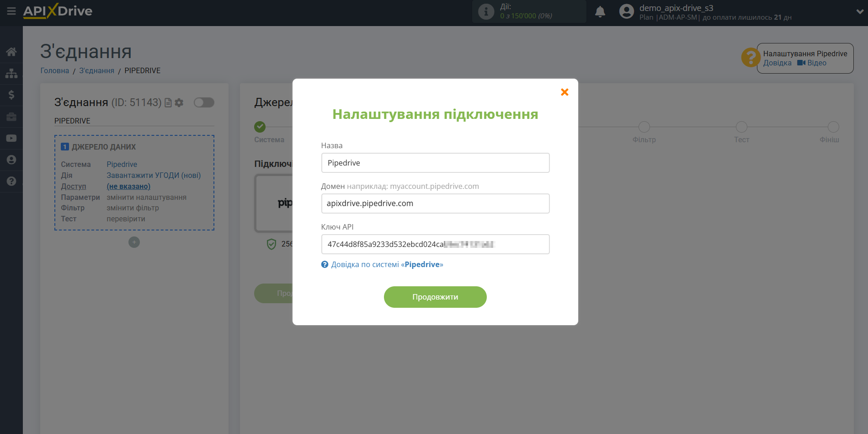Go to З'єднання breadcrumb
This screenshot has height=434, width=868.
(97, 70)
